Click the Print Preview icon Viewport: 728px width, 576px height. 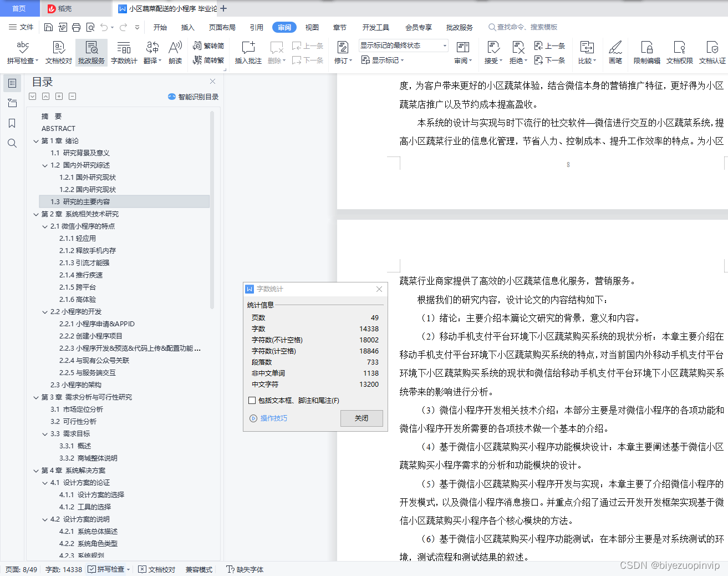(90, 27)
